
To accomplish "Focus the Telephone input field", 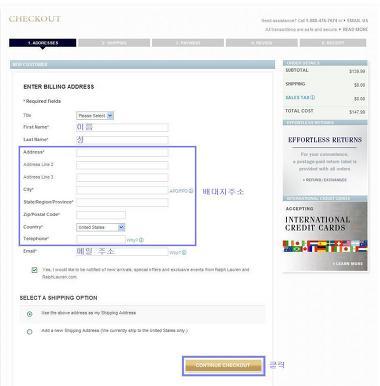I will click(x=101, y=239).
